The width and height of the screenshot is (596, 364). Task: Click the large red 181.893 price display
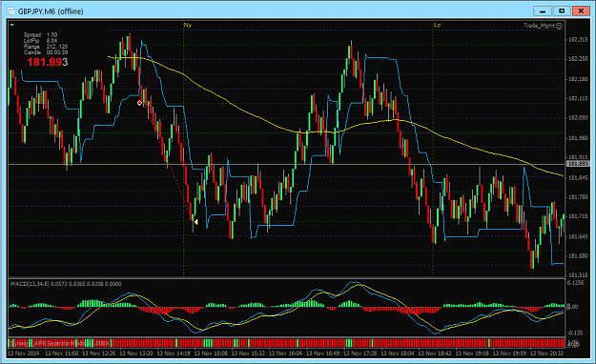click(x=47, y=62)
